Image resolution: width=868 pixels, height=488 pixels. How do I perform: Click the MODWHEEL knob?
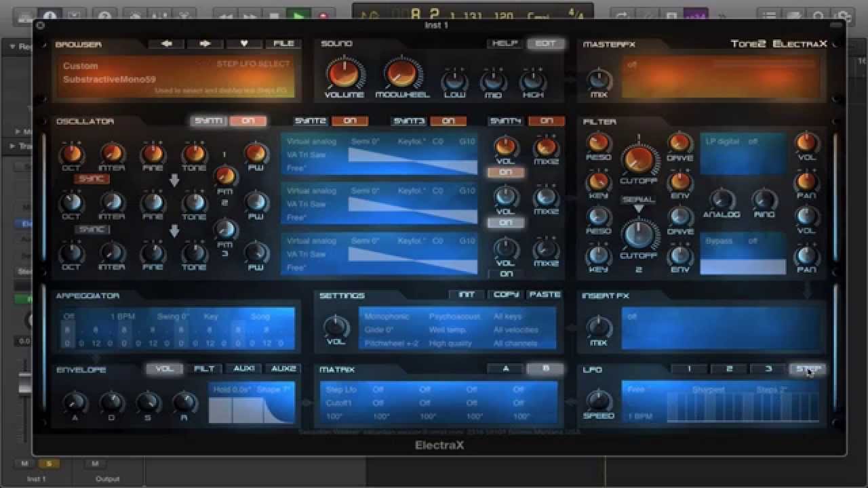point(402,73)
